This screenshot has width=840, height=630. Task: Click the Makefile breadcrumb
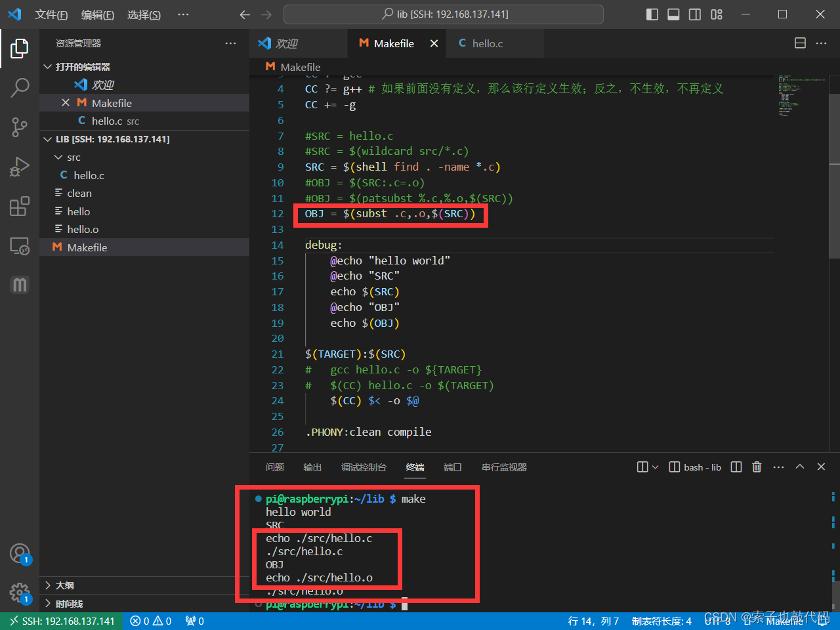pos(293,67)
